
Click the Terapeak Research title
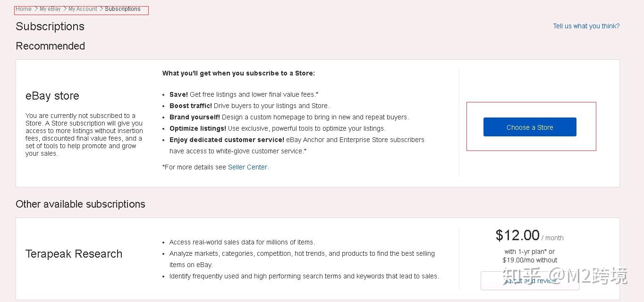(74, 254)
